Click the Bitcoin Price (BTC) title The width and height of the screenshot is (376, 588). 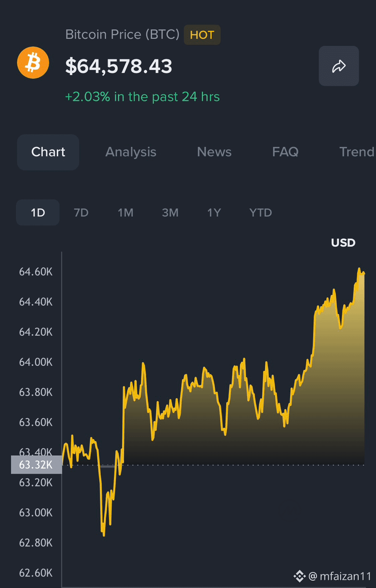click(123, 35)
